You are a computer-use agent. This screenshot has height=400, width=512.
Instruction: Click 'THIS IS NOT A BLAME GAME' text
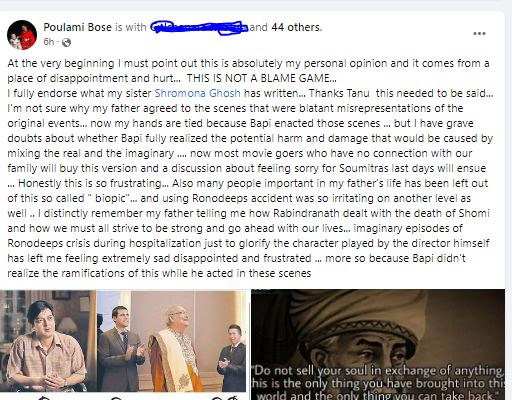pos(261,78)
